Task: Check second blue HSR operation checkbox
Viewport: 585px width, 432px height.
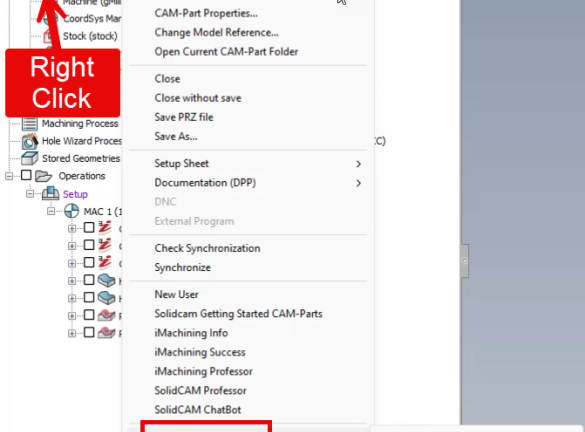Action: click(89, 297)
